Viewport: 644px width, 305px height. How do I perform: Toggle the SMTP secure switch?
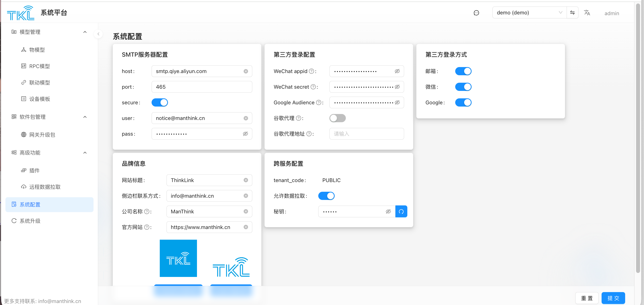pyautogui.click(x=160, y=103)
